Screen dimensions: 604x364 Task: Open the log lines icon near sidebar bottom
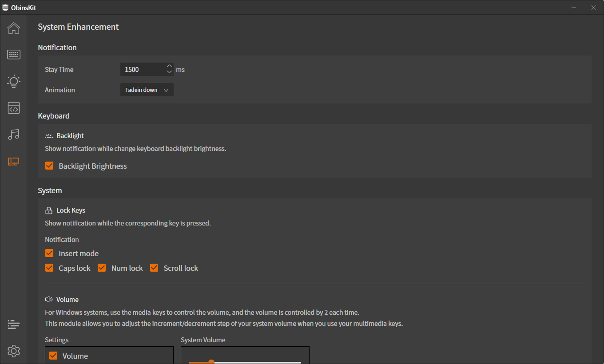14,324
